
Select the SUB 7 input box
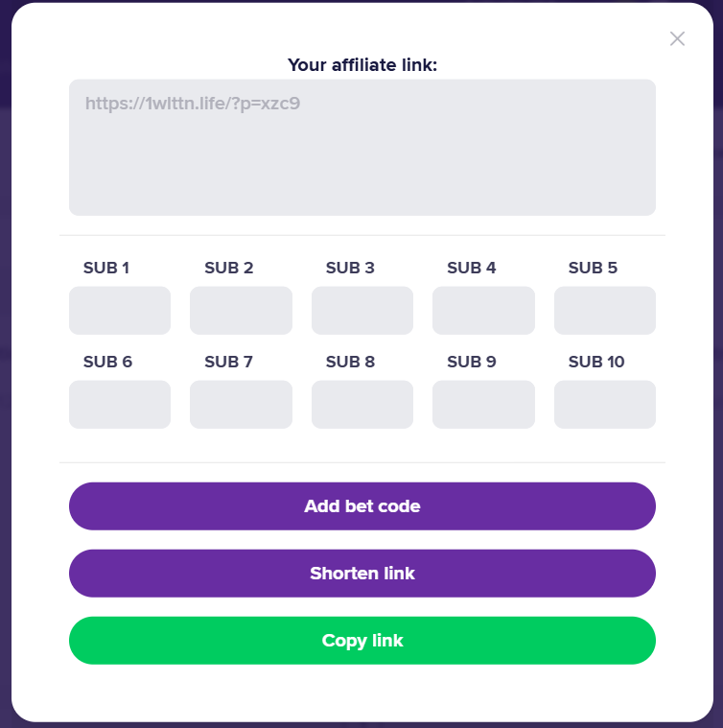coord(241,405)
